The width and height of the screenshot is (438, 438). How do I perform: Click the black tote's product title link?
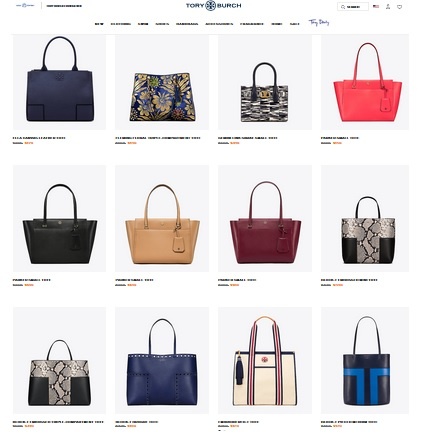tap(32, 280)
